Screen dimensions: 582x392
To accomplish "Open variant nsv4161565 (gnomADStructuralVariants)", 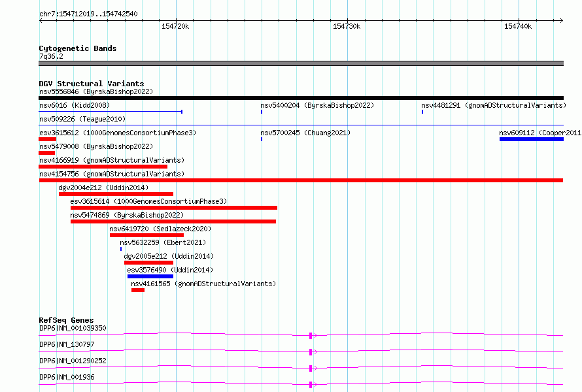I will [203, 284].
